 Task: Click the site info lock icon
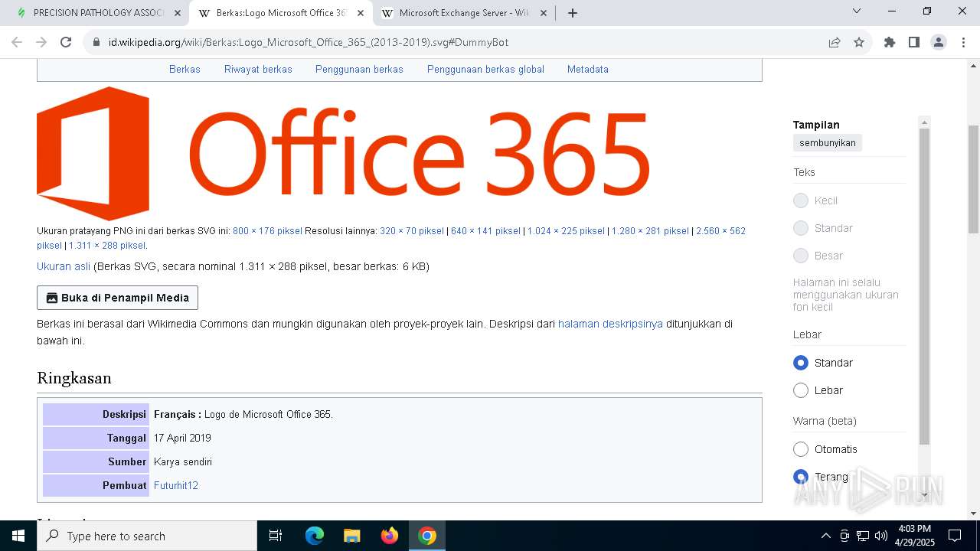pos(96,42)
